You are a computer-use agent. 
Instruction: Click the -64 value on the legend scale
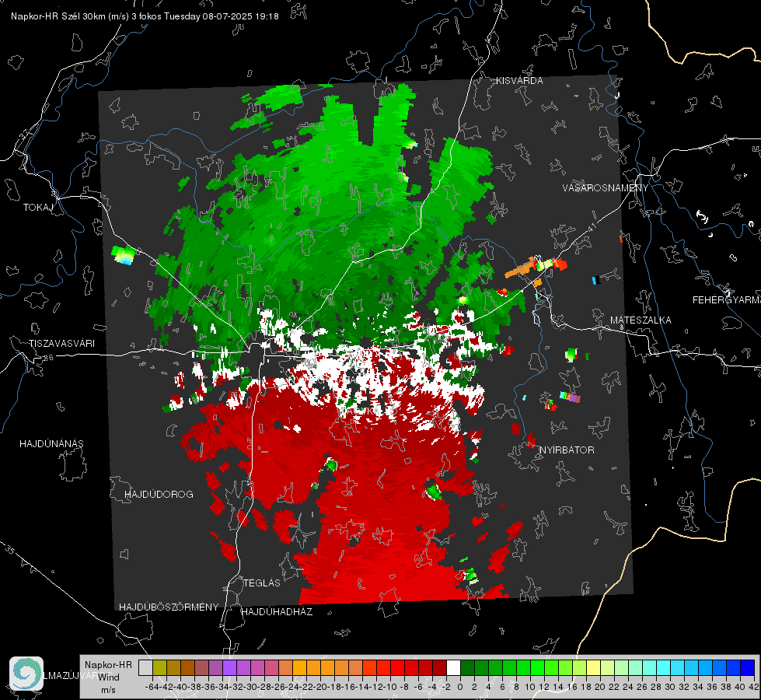point(152,687)
